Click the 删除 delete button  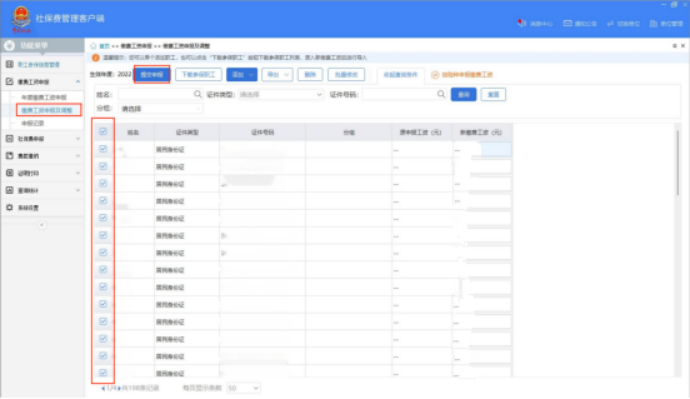[310, 75]
